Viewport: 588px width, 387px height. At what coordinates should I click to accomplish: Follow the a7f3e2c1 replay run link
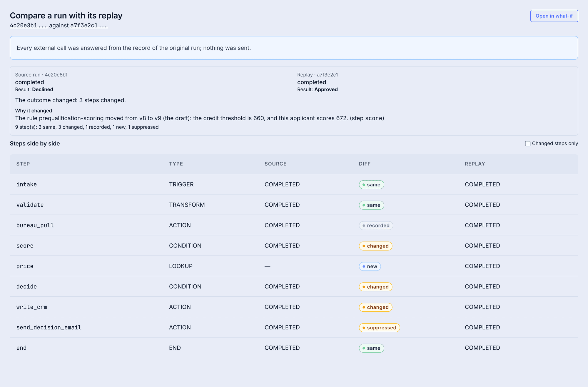click(x=89, y=26)
